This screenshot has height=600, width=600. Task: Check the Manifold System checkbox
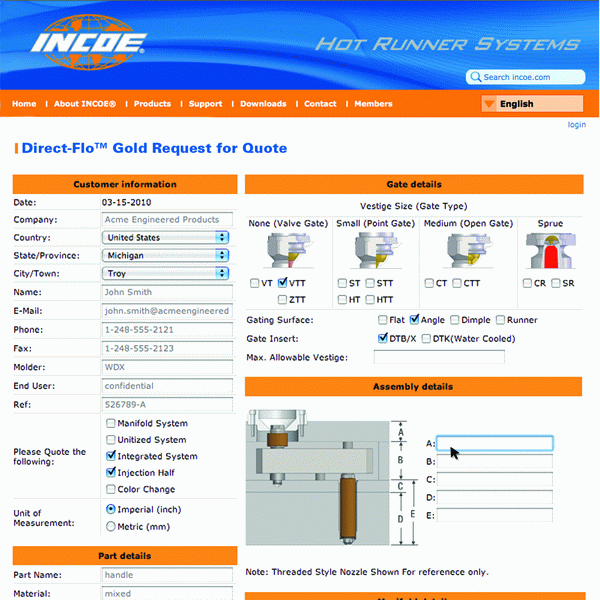click(111, 423)
